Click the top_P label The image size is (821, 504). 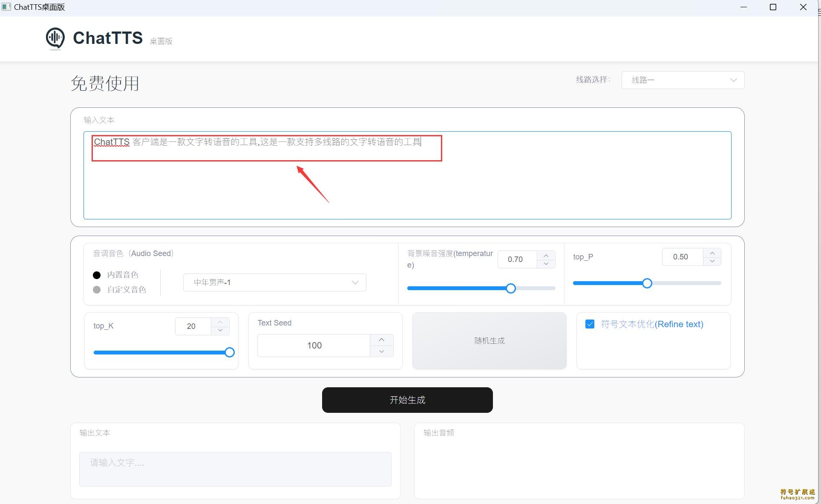coord(583,257)
